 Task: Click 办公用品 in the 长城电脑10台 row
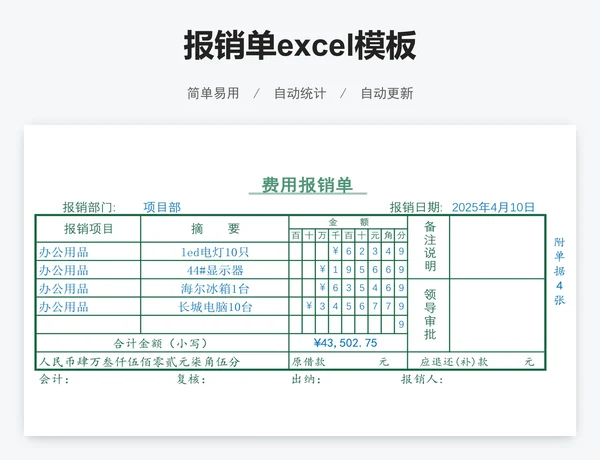coord(64,307)
